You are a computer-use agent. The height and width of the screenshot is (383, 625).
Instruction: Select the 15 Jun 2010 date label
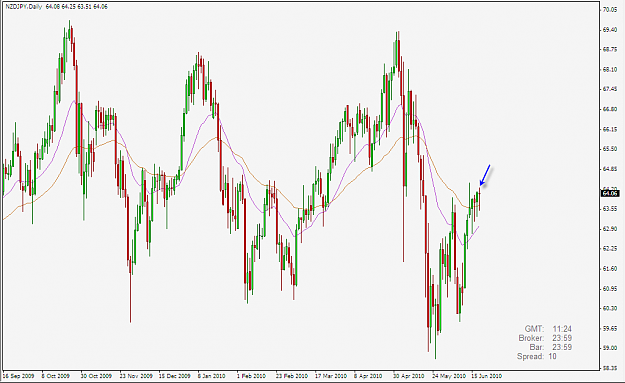486,376
